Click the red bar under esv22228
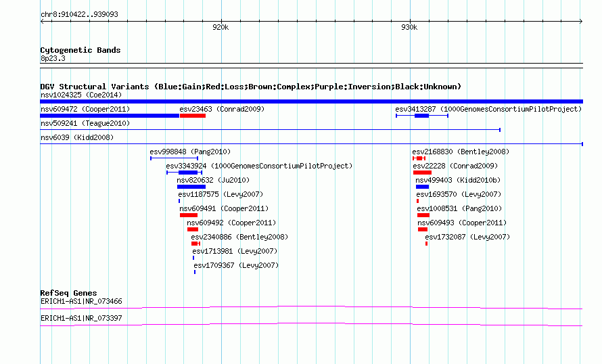Viewport: 602px width, 364px height. [x=422, y=173]
